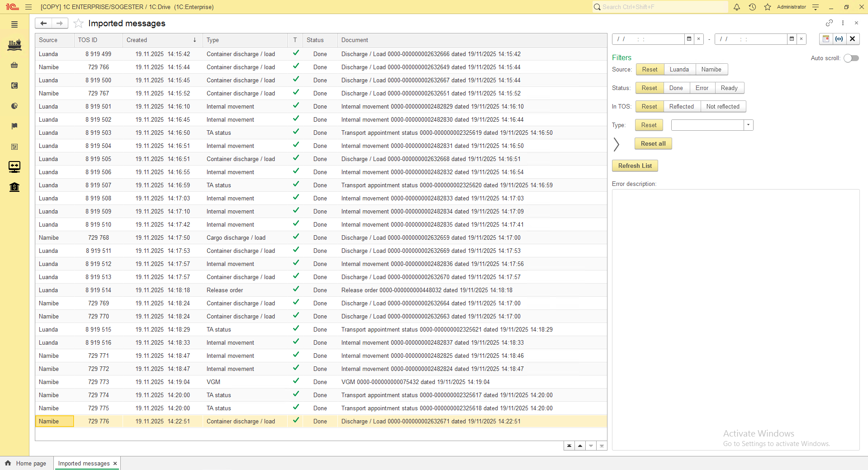Screen dimensions: 868x470
Task: Sort by the Created column header
Action: point(162,40)
